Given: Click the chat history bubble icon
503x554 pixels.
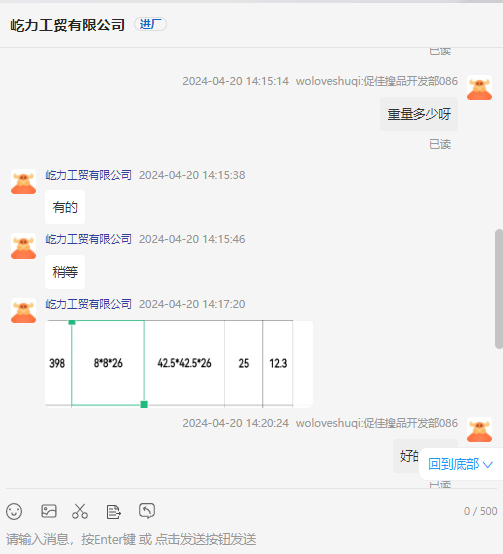Looking at the screenshot, I should click(147, 511).
